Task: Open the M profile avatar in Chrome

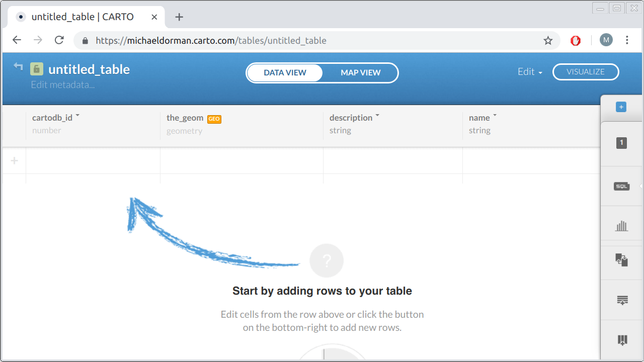Action: point(606,40)
